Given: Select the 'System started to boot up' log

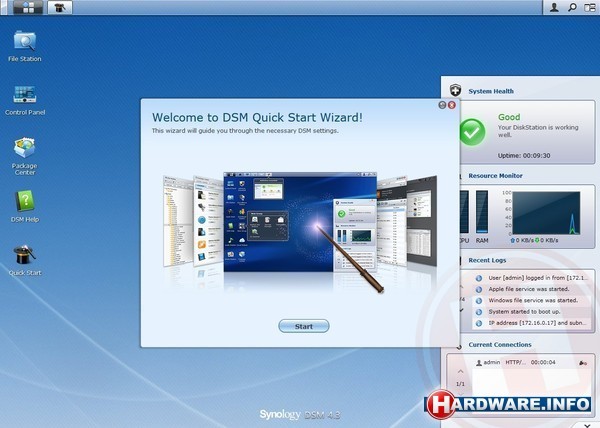Looking at the screenshot, I should pos(531,312).
